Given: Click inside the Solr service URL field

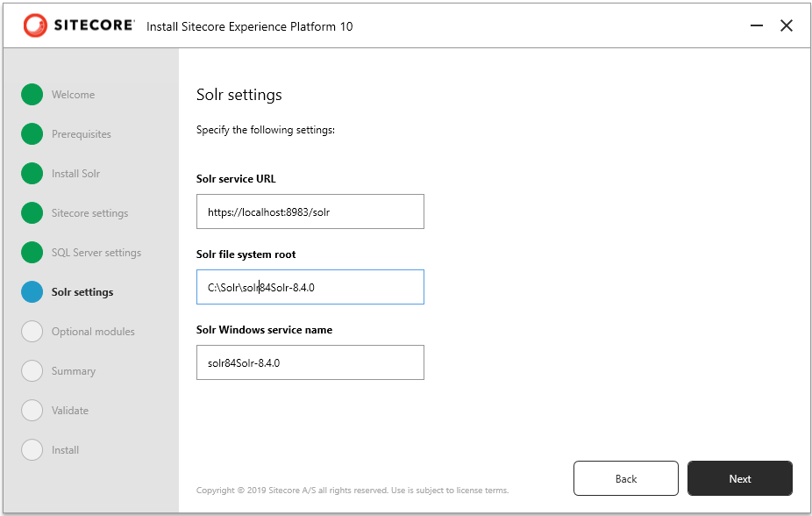Looking at the screenshot, I should (310, 211).
